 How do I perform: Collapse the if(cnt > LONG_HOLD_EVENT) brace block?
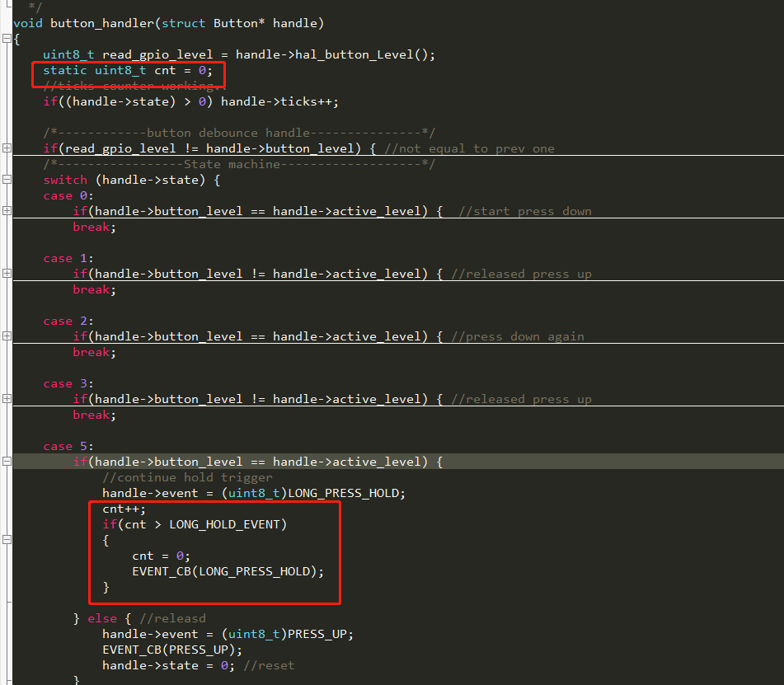point(7,539)
